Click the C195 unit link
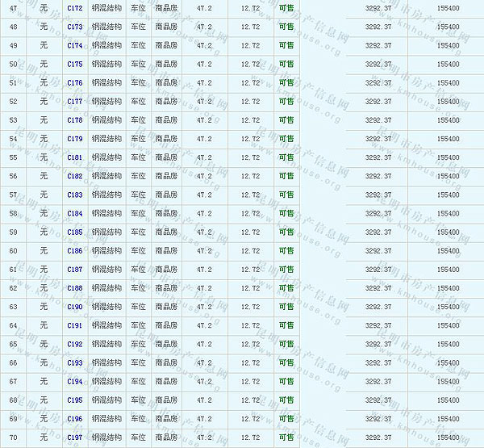 pos(75,400)
